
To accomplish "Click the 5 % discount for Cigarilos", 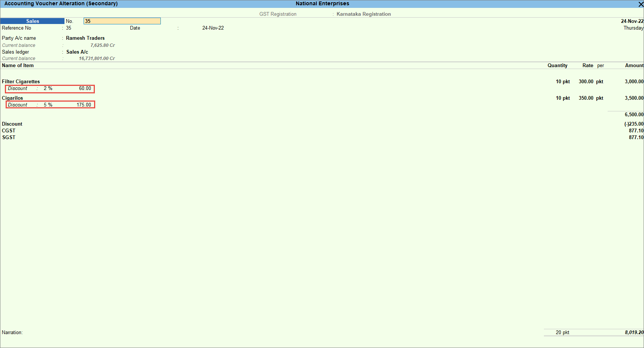I will [48, 105].
